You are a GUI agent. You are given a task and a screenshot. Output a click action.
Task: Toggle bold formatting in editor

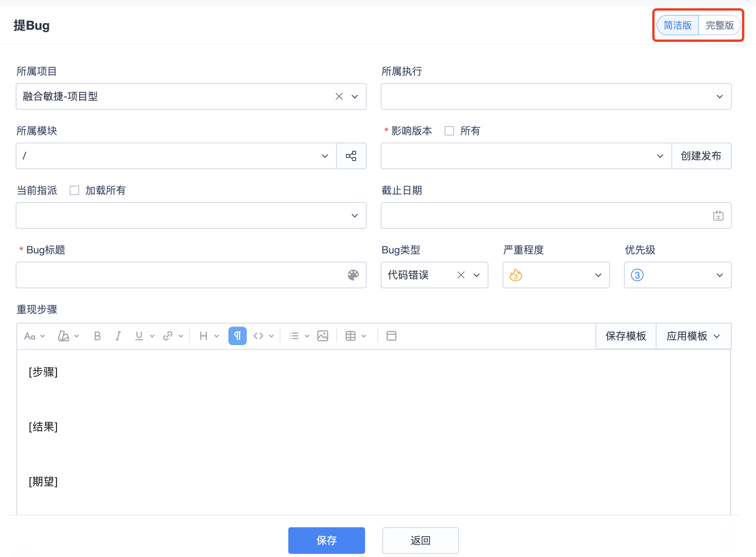(98, 336)
